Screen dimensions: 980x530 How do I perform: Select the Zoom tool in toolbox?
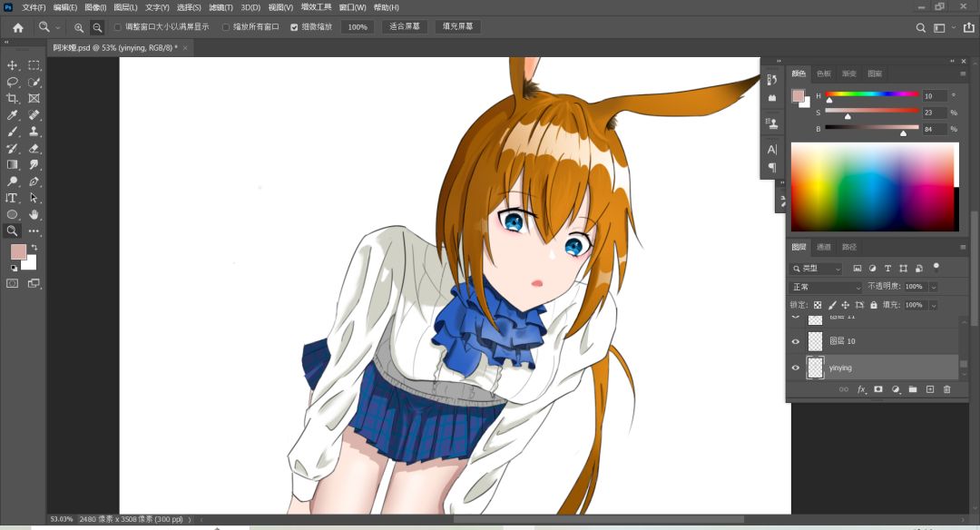coord(12,231)
